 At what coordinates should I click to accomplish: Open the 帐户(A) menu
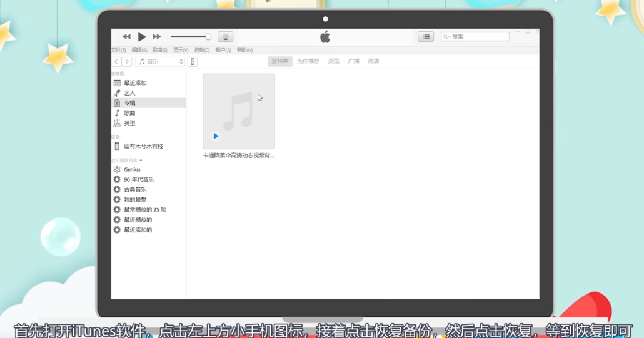(x=223, y=50)
